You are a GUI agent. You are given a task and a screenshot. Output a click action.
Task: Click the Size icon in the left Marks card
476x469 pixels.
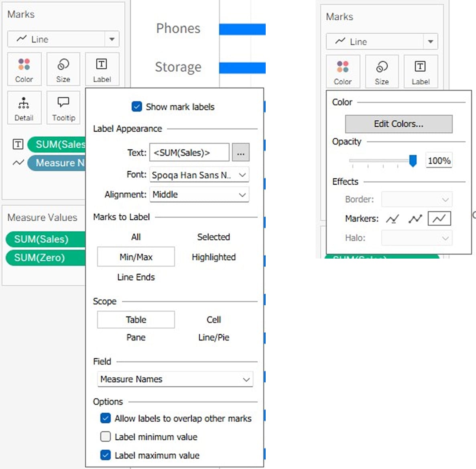[63, 69]
